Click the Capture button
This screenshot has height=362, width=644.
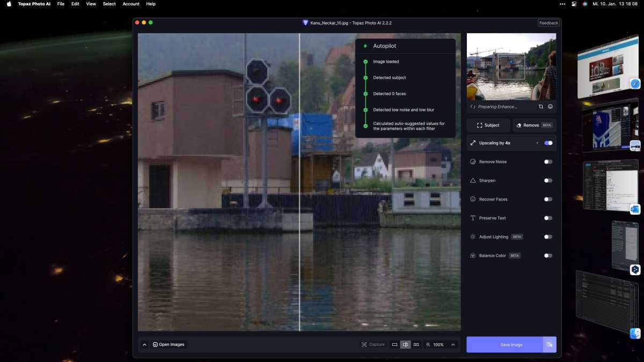tap(373, 344)
